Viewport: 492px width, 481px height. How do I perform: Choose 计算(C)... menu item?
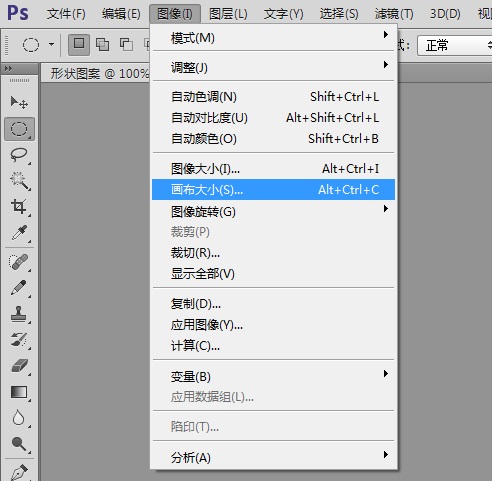click(273, 346)
